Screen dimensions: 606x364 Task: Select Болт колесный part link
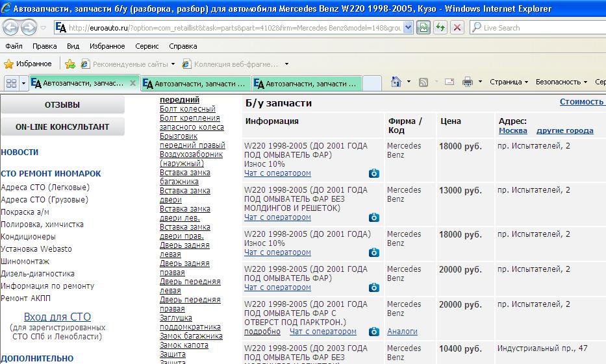(188, 109)
